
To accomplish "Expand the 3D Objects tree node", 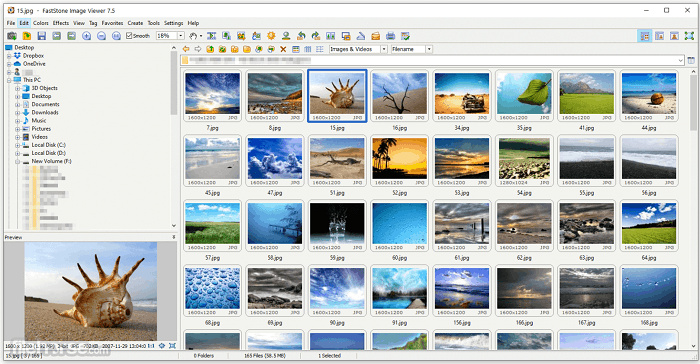I will [17, 88].
